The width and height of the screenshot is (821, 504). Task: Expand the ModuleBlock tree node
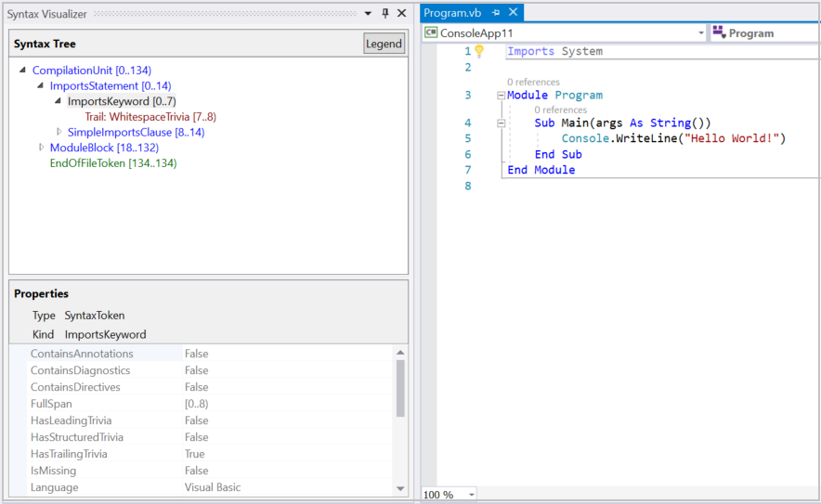[42, 148]
